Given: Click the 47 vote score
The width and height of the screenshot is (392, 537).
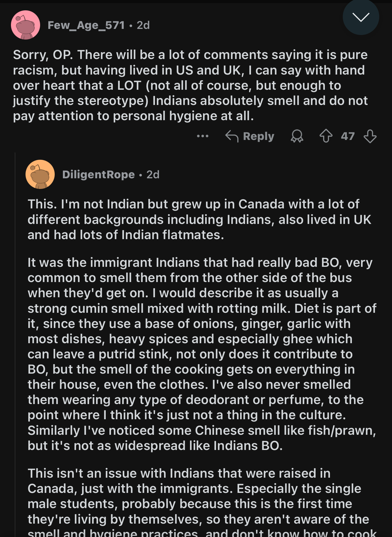Looking at the screenshot, I should (348, 136).
